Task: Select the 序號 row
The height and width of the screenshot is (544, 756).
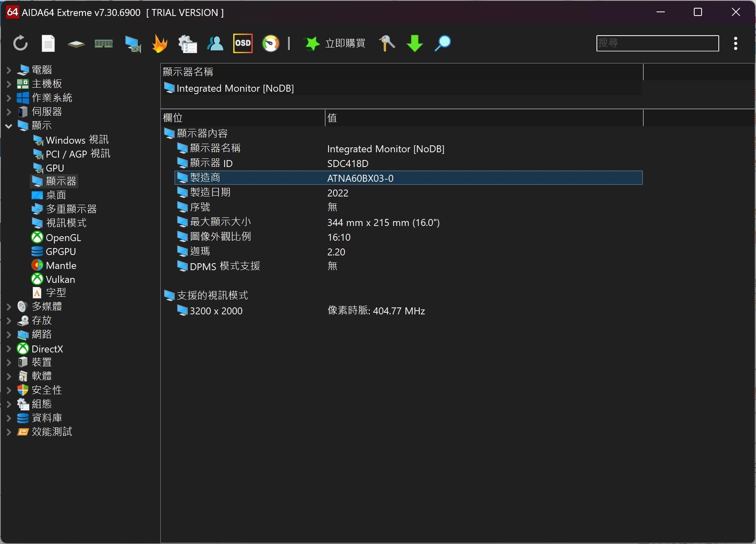Action: (x=409, y=208)
